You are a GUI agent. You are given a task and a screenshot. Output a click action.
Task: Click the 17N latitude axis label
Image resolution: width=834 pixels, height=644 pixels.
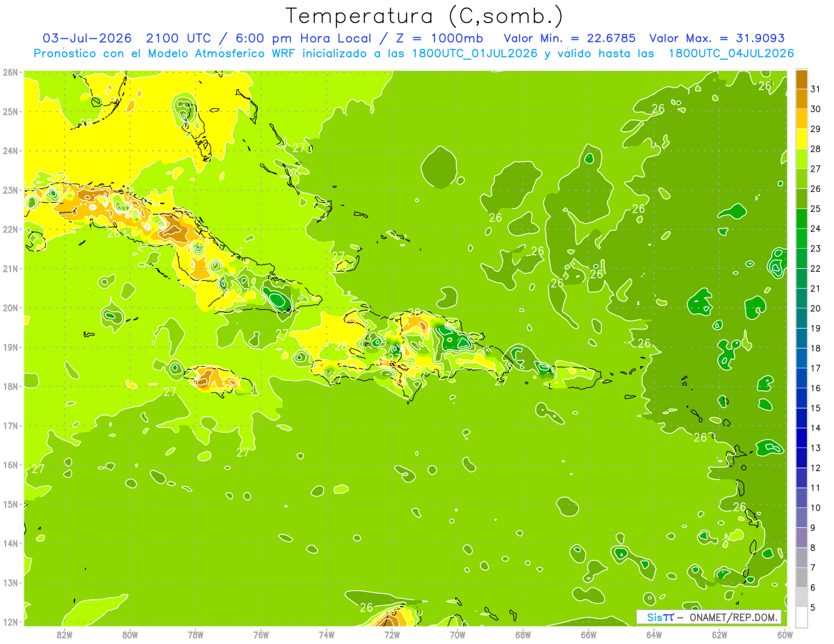pyautogui.click(x=10, y=426)
